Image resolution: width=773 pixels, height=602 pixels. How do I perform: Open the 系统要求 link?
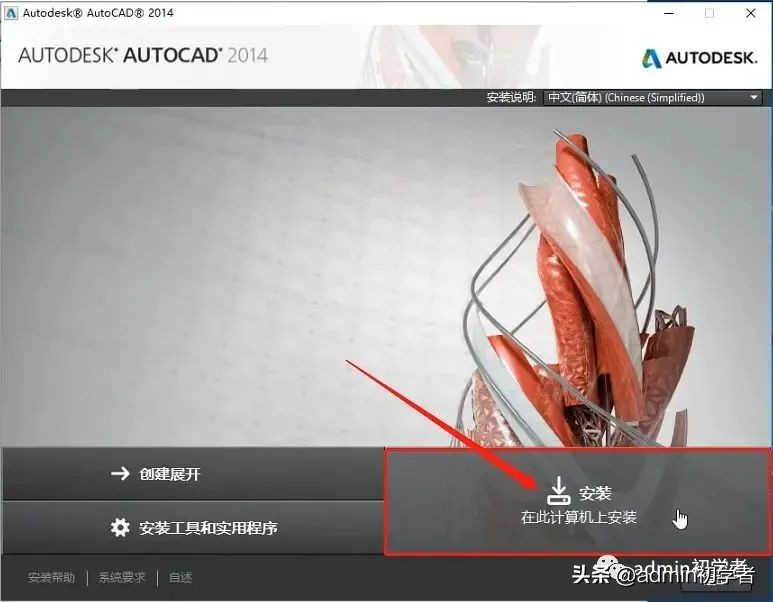[x=122, y=577]
